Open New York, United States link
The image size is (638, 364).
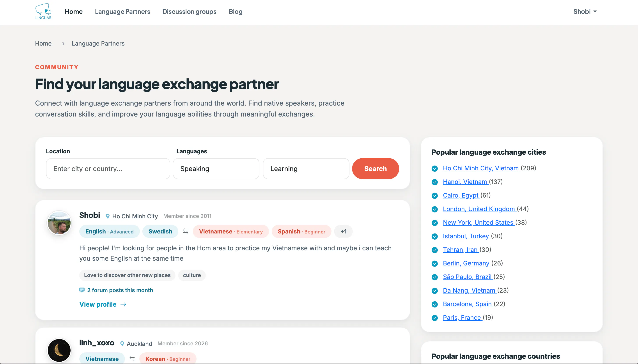pyautogui.click(x=479, y=223)
